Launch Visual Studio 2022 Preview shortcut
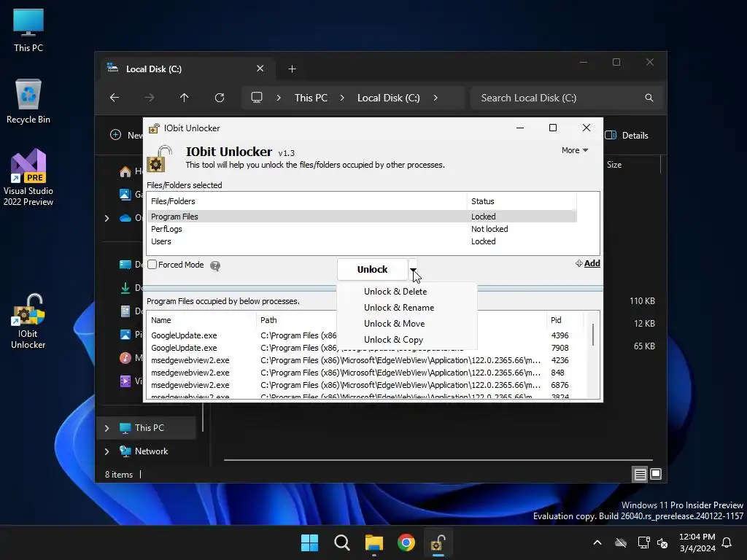 tap(28, 177)
